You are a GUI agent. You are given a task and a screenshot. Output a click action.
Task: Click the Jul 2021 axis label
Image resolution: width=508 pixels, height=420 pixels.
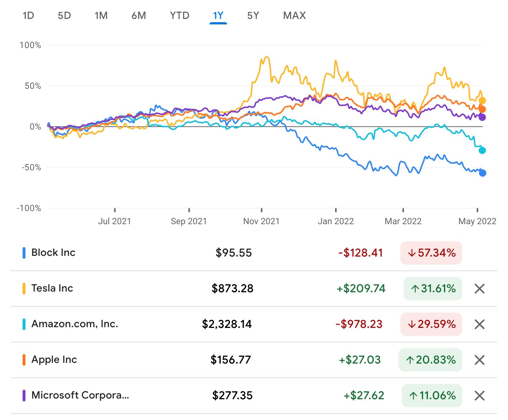pyautogui.click(x=114, y=221)
